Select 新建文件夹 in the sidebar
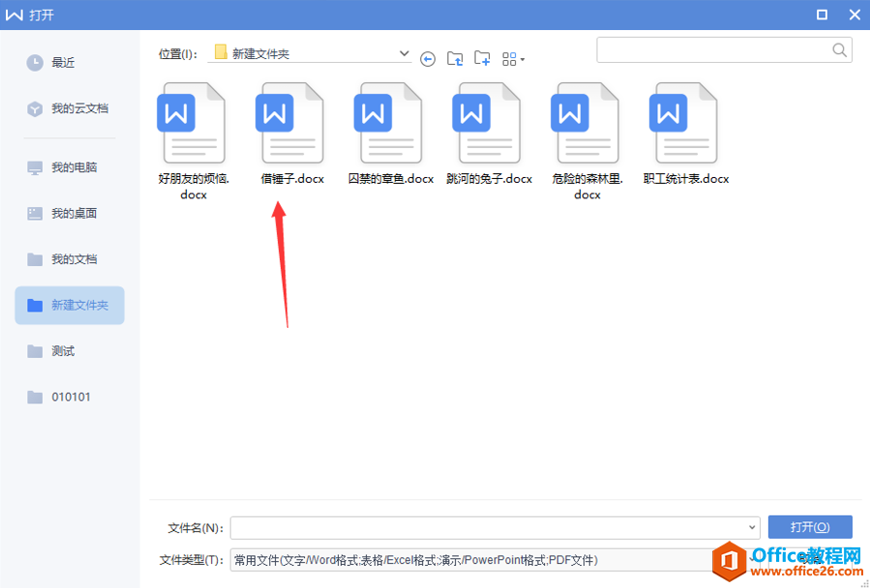870x588 pixels. pos(70,305)
